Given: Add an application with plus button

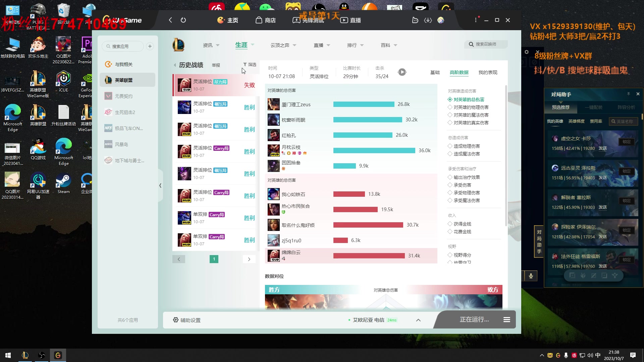Looking at the screenshot, I should (150, 46).
